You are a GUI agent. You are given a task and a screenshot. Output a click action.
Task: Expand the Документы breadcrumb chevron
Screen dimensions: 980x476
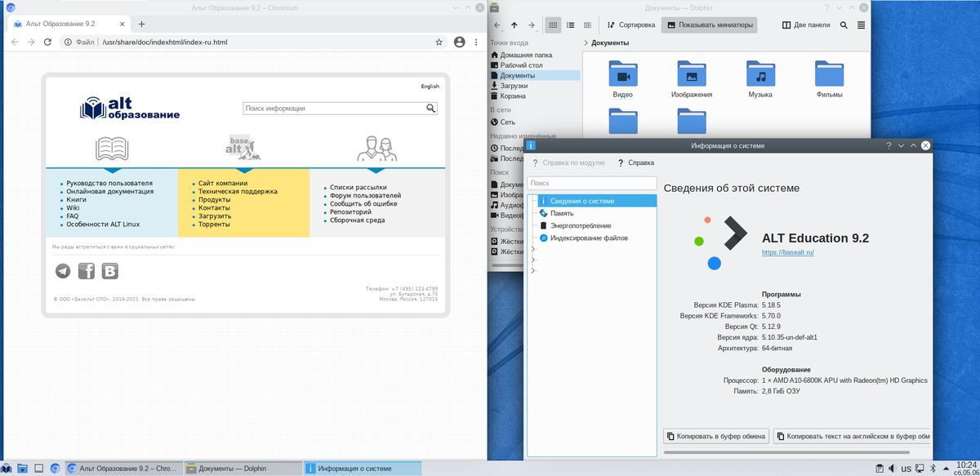click(x=586, y=43)
